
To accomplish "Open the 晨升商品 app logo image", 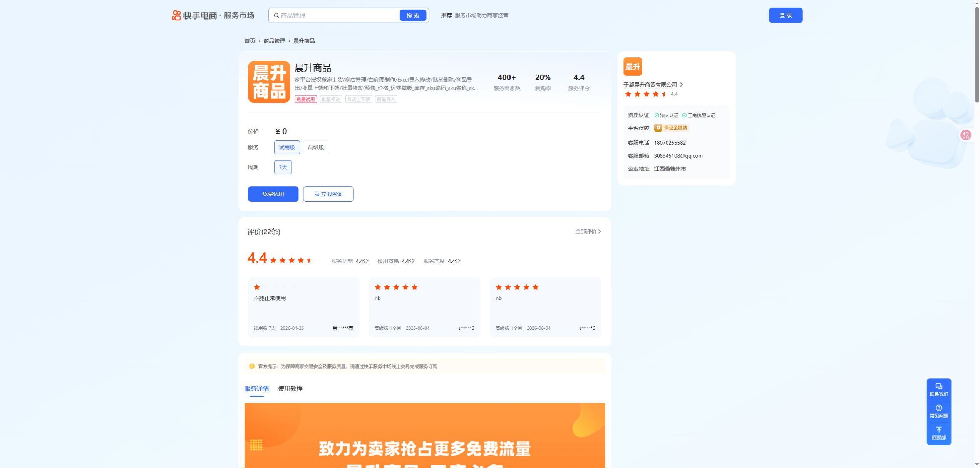I will coord(269,82).
